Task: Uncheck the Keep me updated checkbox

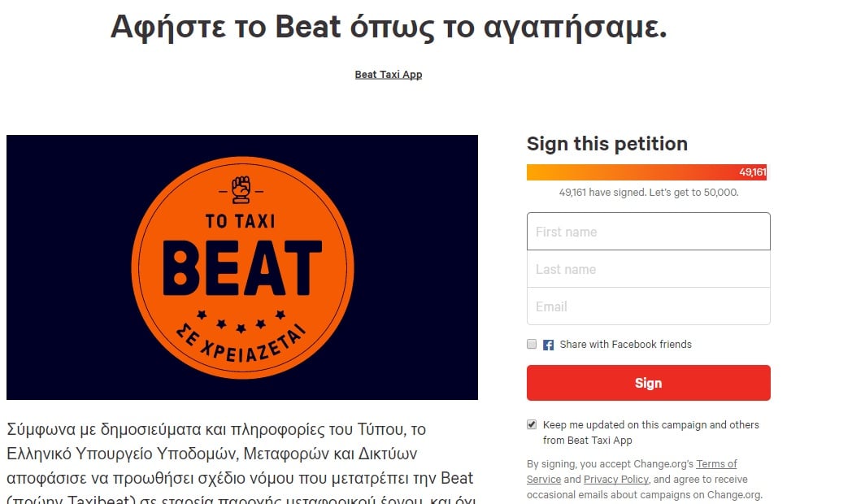Action: click(x=532, y=424)
